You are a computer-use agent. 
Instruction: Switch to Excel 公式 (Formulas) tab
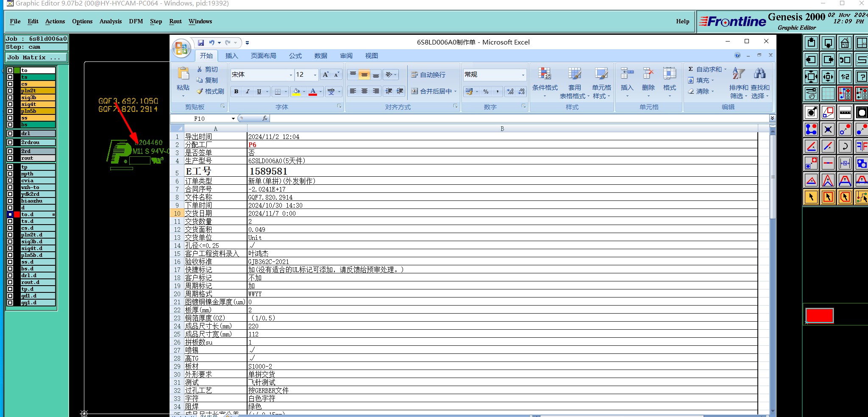pos(295,56)
